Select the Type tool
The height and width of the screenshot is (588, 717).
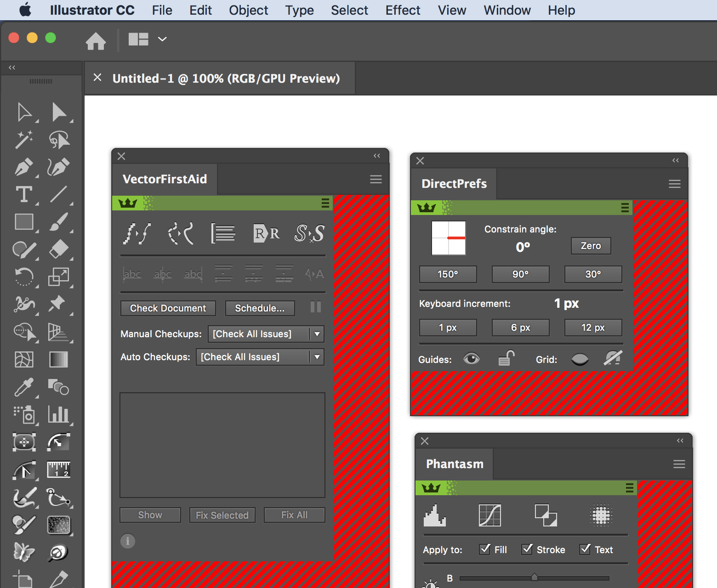[x=23, y=194]
